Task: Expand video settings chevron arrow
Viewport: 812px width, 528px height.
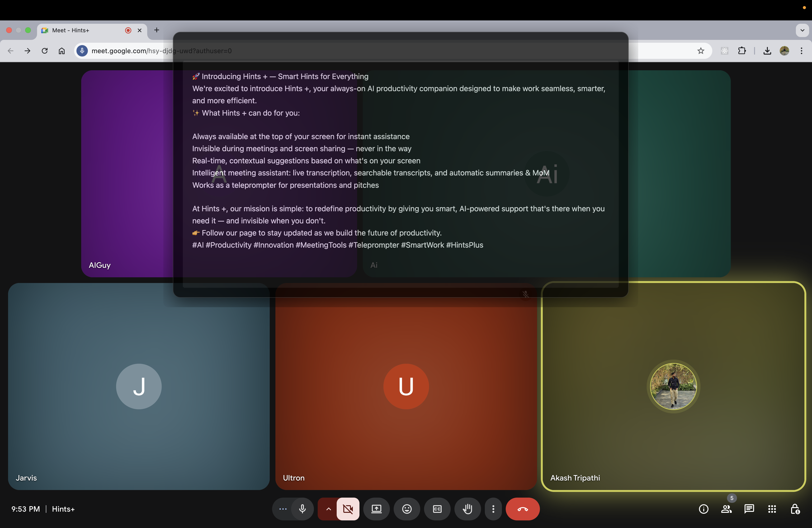Action: (x=328, y=509)
